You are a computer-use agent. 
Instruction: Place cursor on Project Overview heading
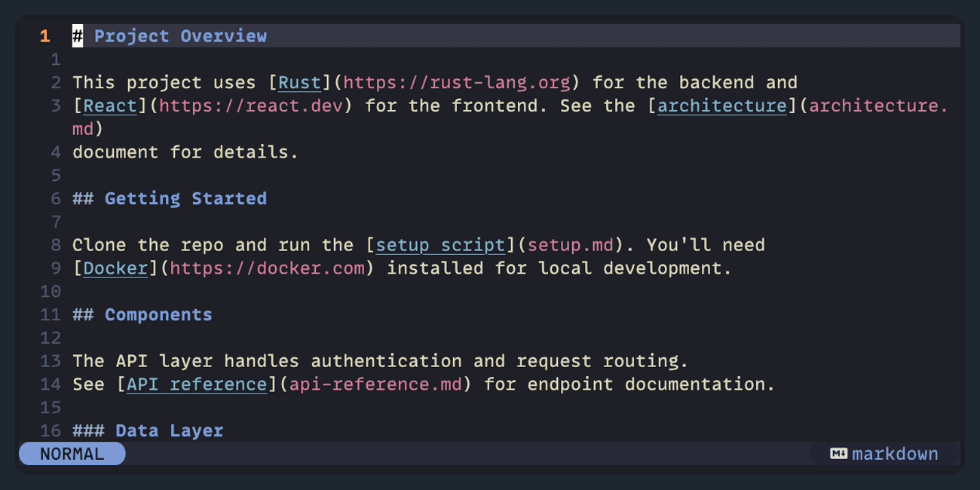tap(180, 35)
